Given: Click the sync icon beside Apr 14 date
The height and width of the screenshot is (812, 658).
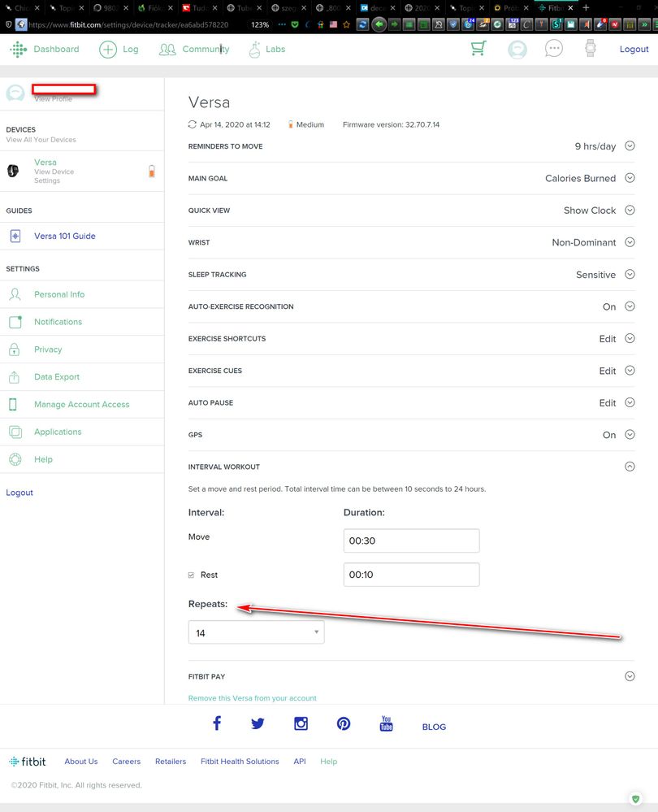Looking at the screenshot, I should (192, 124).
